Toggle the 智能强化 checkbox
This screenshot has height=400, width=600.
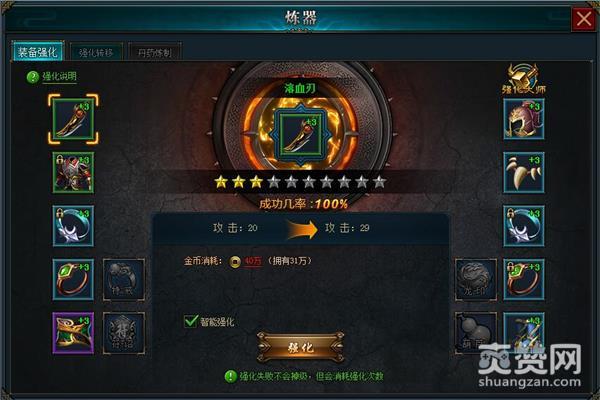[x=191, y=321]
